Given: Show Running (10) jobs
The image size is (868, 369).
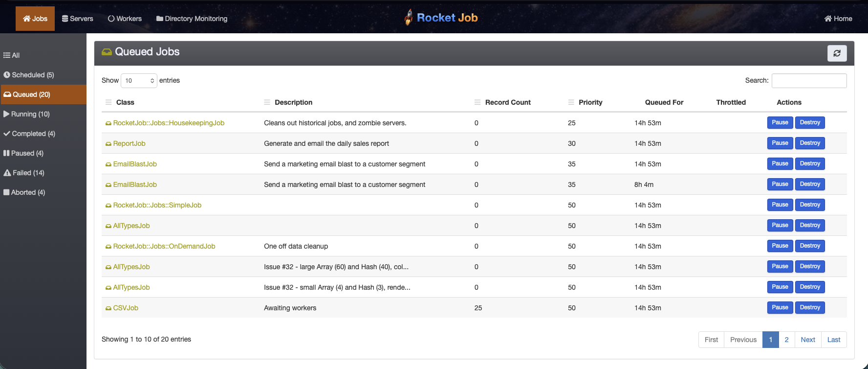Looking at the screenshot, I should coord(43,114).
